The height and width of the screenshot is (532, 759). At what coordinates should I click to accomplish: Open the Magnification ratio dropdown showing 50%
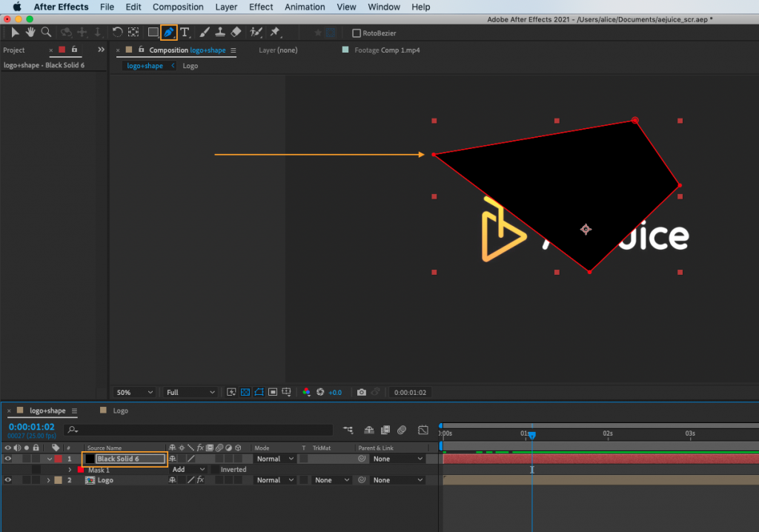[133, 392]
